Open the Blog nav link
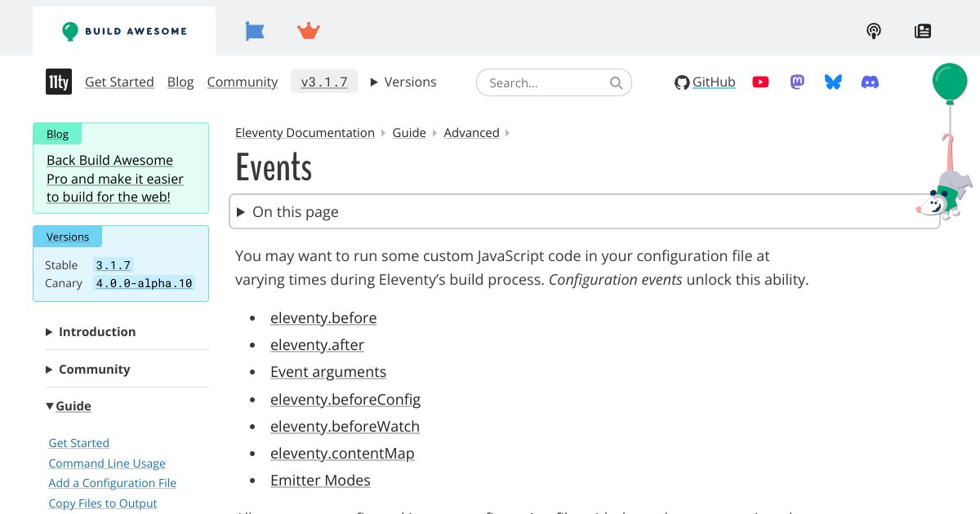 tap(180, 82)
